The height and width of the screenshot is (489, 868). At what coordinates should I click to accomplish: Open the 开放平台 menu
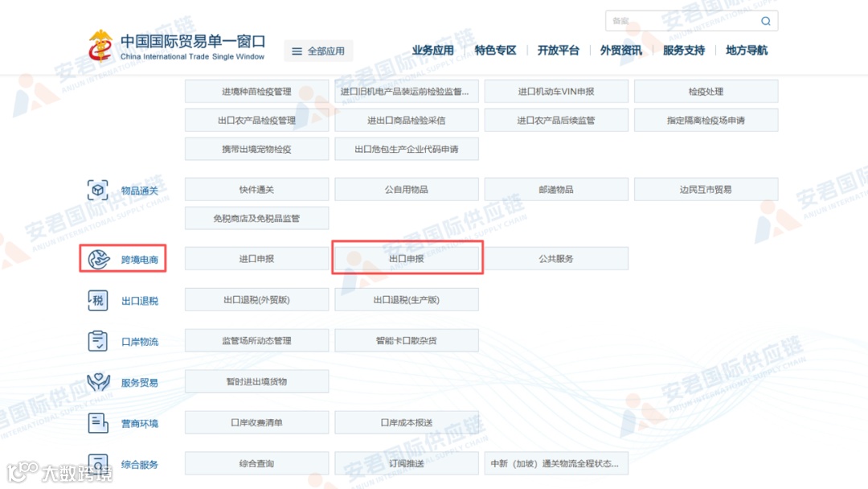tap(558, 51)
